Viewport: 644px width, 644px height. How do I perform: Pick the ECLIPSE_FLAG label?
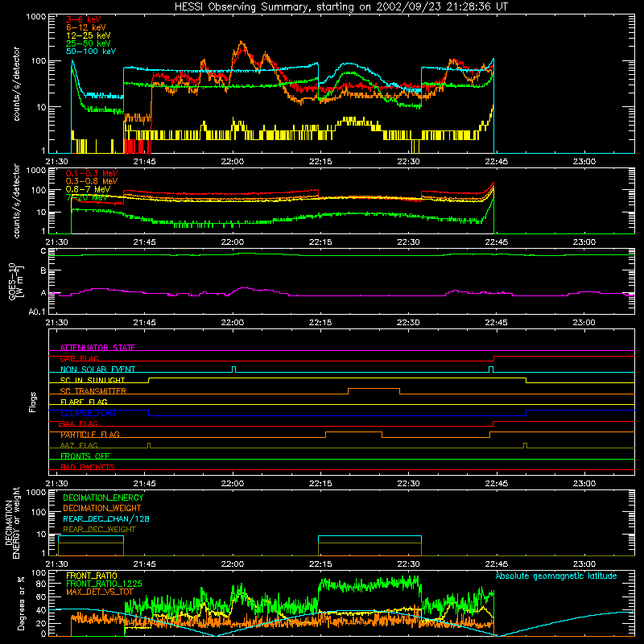(88, 413)
